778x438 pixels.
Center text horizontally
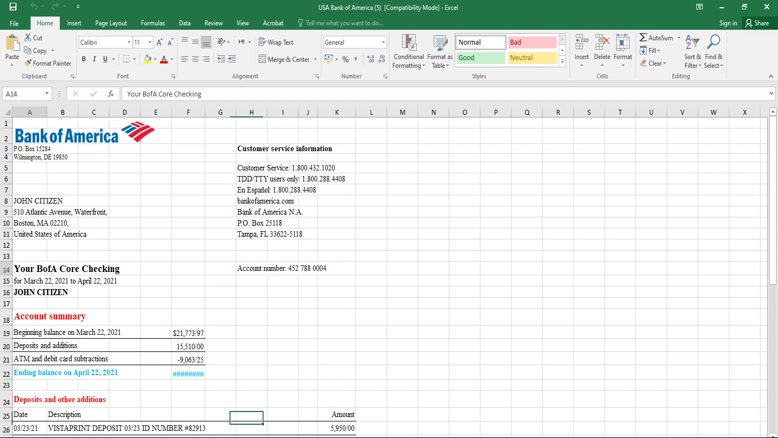pyautogui.click(x=195, y=59)
